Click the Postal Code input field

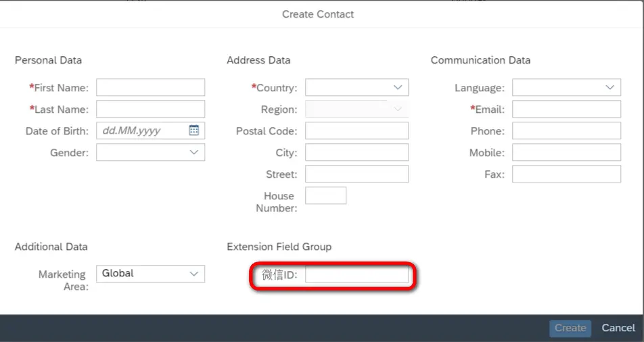357,130
